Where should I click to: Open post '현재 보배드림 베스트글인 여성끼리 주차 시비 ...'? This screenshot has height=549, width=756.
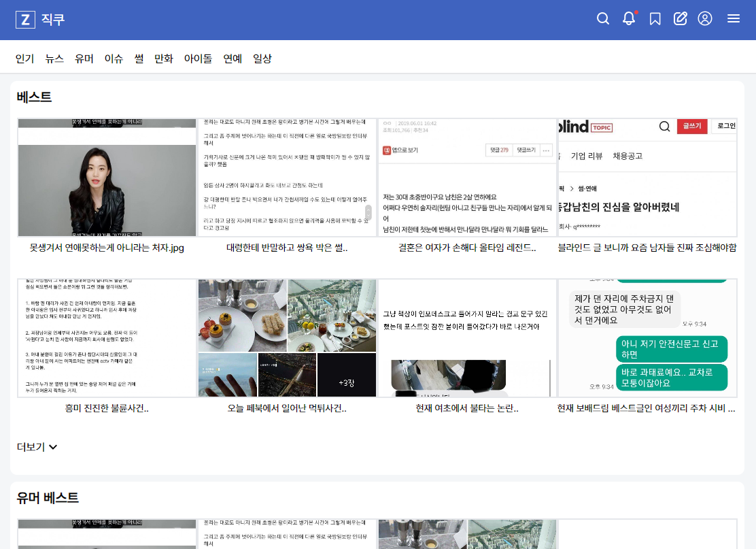point(647,408)
